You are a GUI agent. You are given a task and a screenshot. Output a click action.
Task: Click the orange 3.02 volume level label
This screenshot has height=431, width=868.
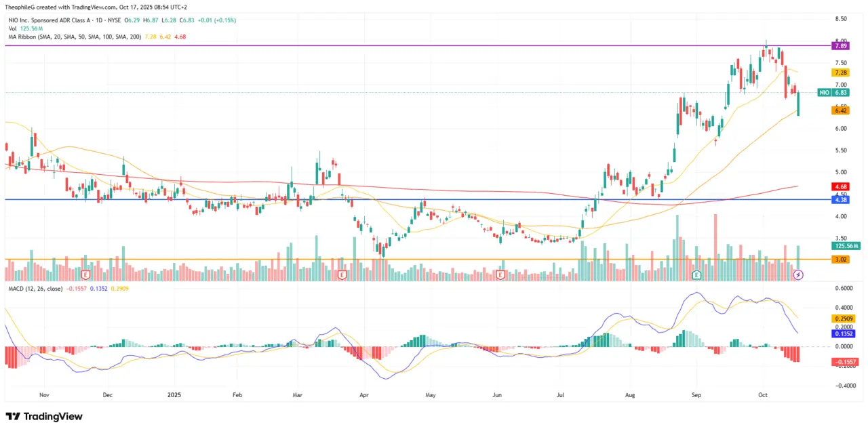(x=840, y=260)
